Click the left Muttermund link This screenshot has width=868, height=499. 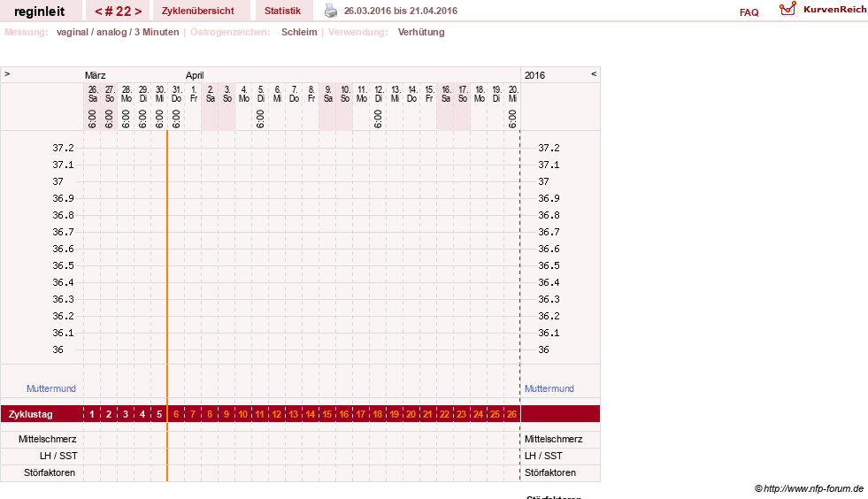(x=51, y=388)
